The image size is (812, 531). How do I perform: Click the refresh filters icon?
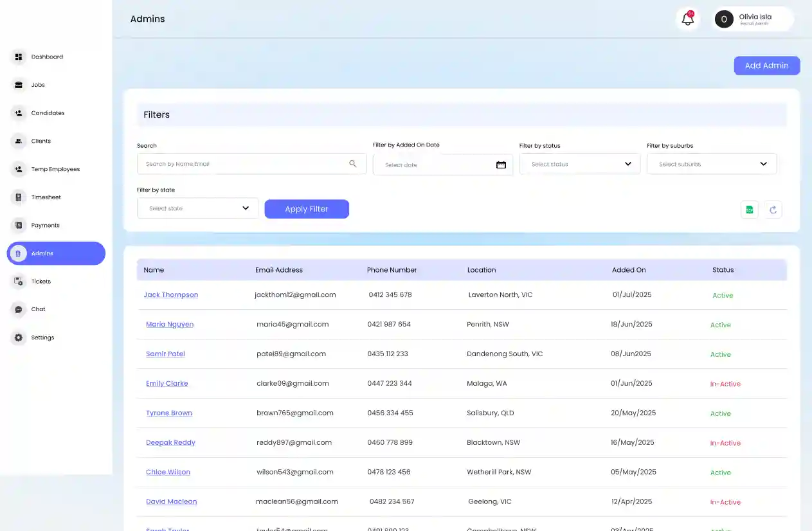coord(773,210)
